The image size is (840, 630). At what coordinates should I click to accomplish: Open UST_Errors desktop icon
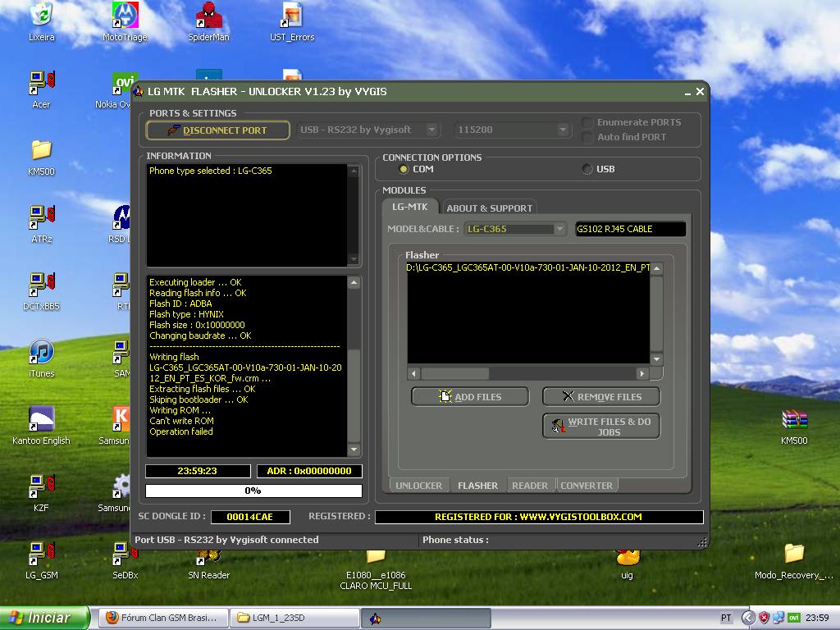(x=292, y=21)
